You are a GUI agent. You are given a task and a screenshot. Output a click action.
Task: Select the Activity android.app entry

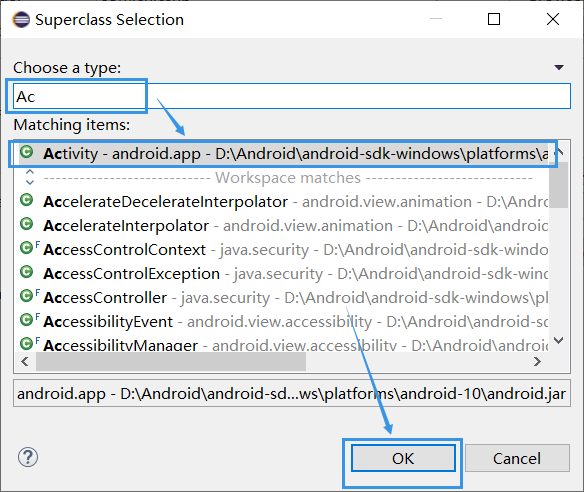point(283,153)
